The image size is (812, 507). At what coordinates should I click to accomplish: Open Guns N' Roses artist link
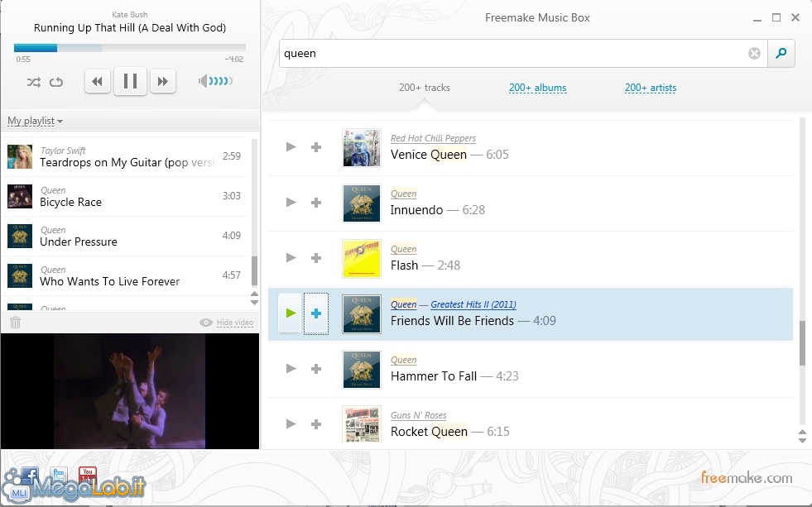point(419,415)
